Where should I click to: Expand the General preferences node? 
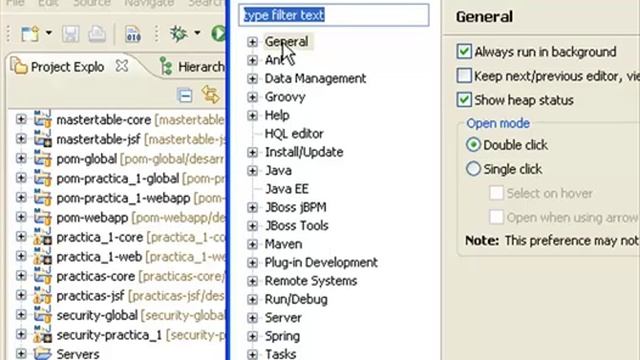click(x=252, y=42)
